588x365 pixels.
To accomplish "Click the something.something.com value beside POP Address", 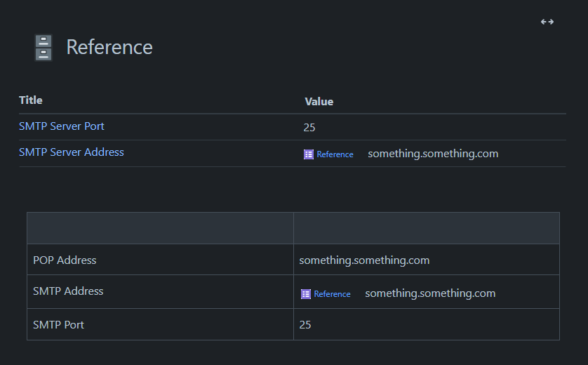I will [x=364, y=260].
